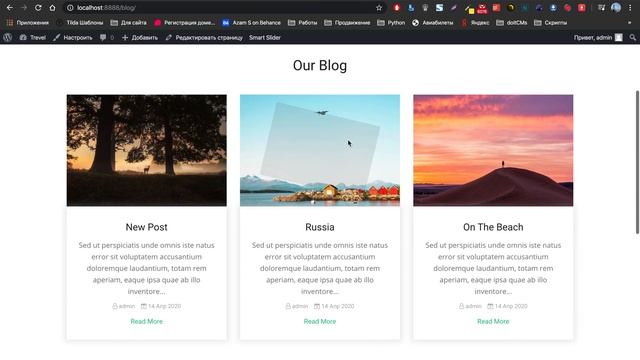Go back to the previous page
This screenshot has width=640, height=360.
(x=9, y=7)
